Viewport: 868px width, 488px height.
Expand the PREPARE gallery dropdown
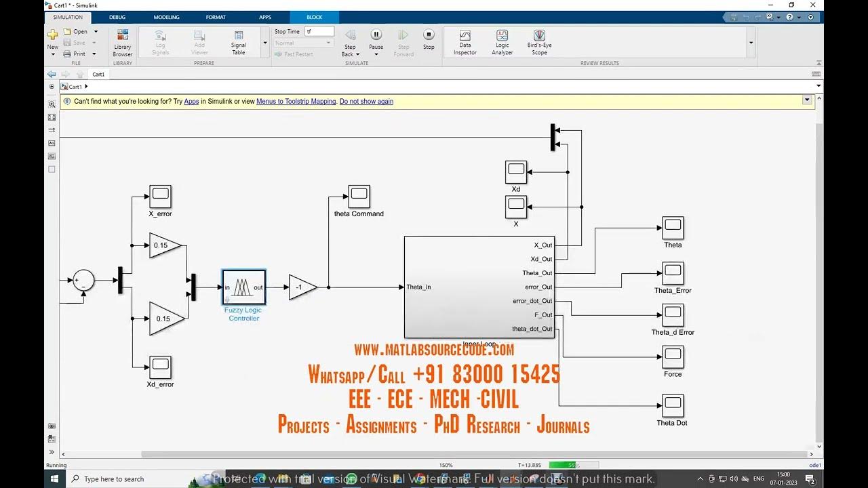[265, 43]
